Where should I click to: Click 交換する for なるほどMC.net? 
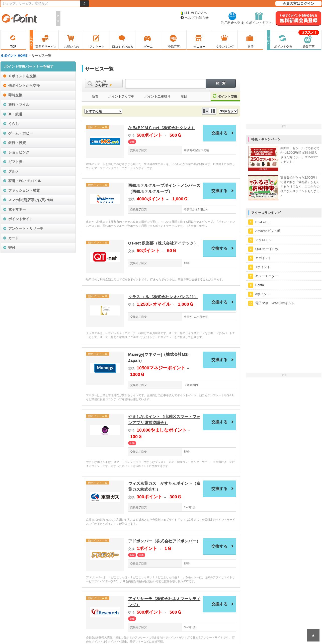[x=219, y=133]
